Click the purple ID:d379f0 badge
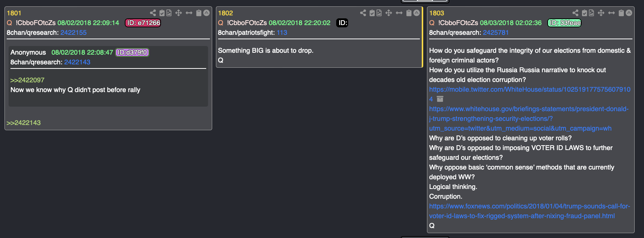This screenshot has width=644, height=238. (x=132, y=52)
